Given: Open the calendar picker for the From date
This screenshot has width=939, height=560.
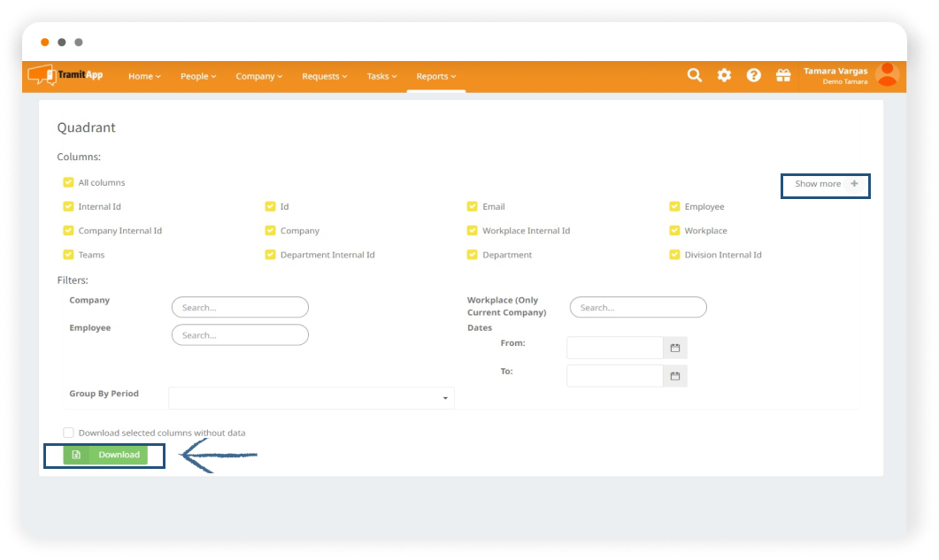Looking at the screenshot, I should (x=674, y=348).
